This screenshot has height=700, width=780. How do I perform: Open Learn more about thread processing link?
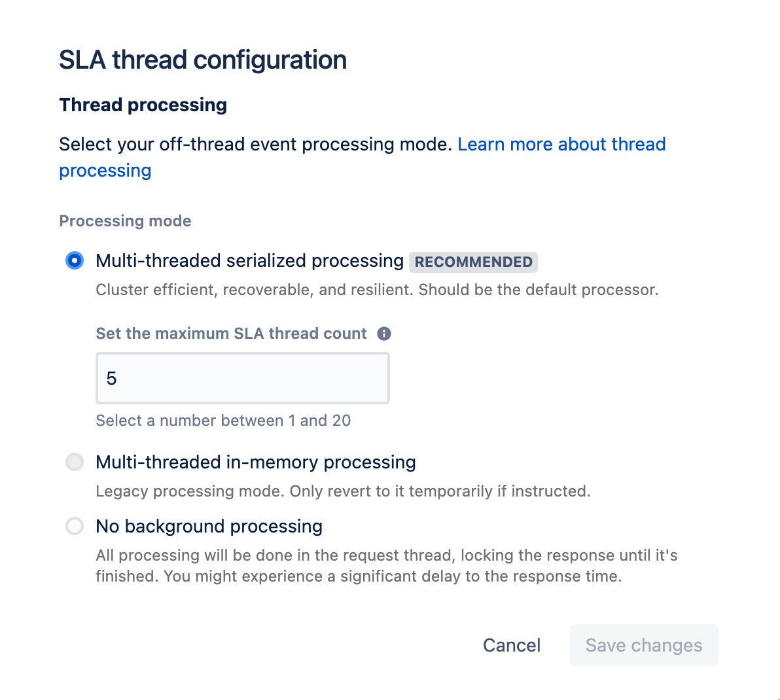coord(362,157)
